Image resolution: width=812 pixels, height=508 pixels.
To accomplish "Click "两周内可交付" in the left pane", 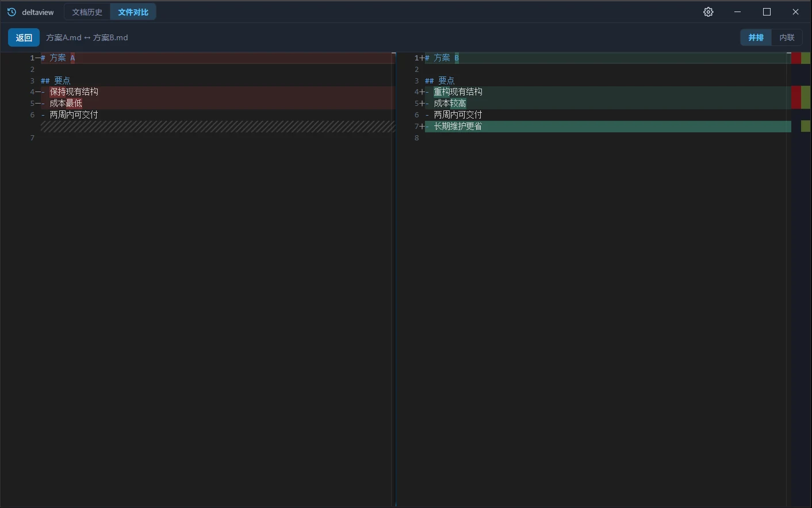I will 74,115.
